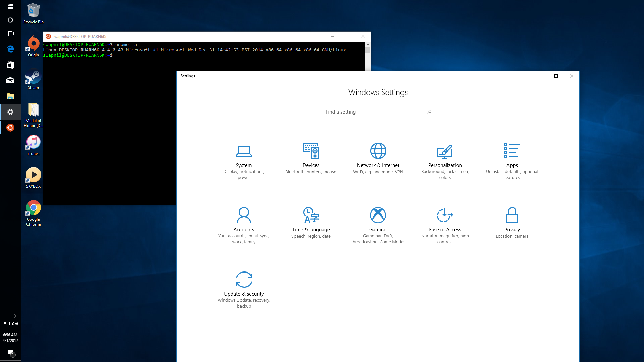The image size is (644, 362).
Task: Click the Find a setting search box
Action: [x=374, y=112]
